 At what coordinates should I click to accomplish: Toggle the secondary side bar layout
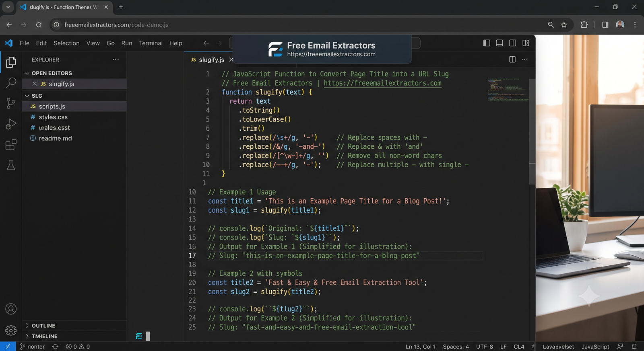[x=512, y=43]
